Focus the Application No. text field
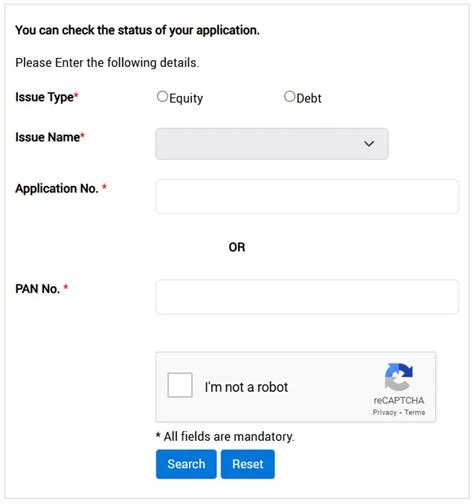The height and width of the screenshot is (504, 474). [307, 196]
